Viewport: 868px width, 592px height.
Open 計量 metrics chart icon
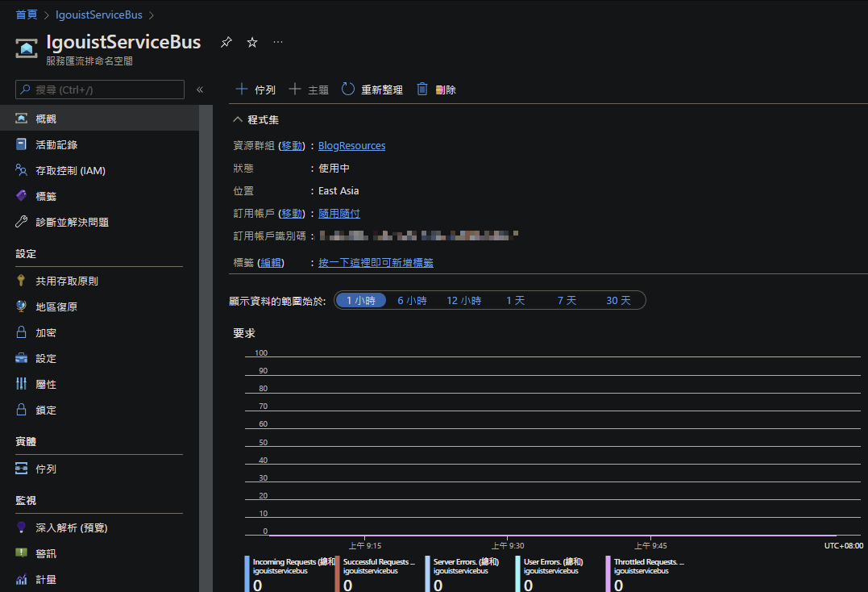pos(22,579)
